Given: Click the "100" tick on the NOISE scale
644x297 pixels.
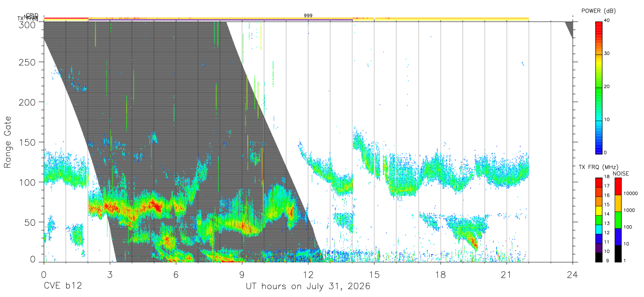Looking at the screenshot, I should pyautogui.click(x=628, y=227).
